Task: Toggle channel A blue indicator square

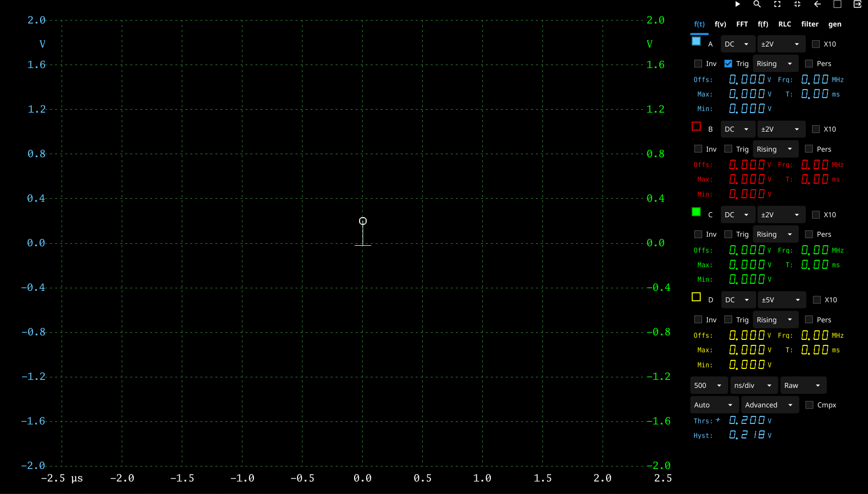Action: (x=696, y=41)
